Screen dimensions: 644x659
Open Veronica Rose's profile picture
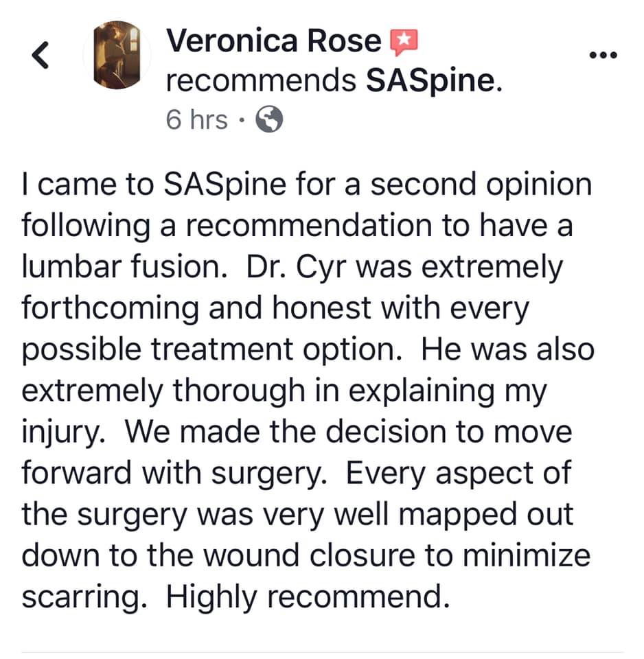point(117,55)
